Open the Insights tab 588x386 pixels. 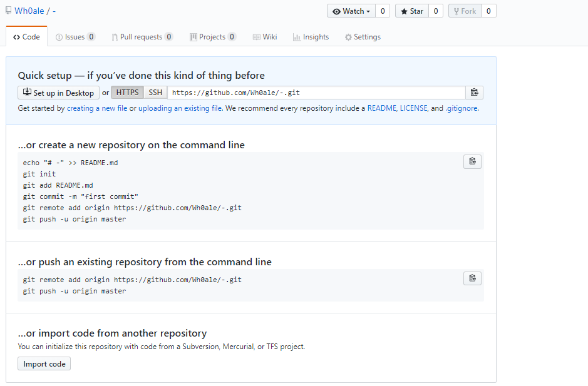tap(311, 37)
